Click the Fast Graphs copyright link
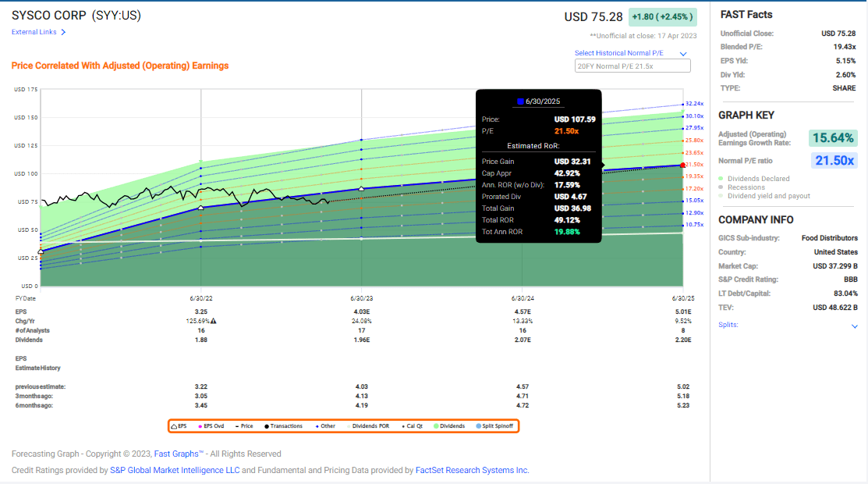Image resolution: width=868 pixels, height=484 pixels. point(179,454)
